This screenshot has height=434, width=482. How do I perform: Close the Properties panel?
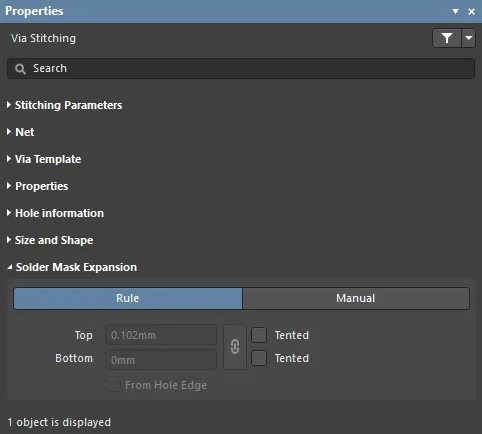pos(471,12)
